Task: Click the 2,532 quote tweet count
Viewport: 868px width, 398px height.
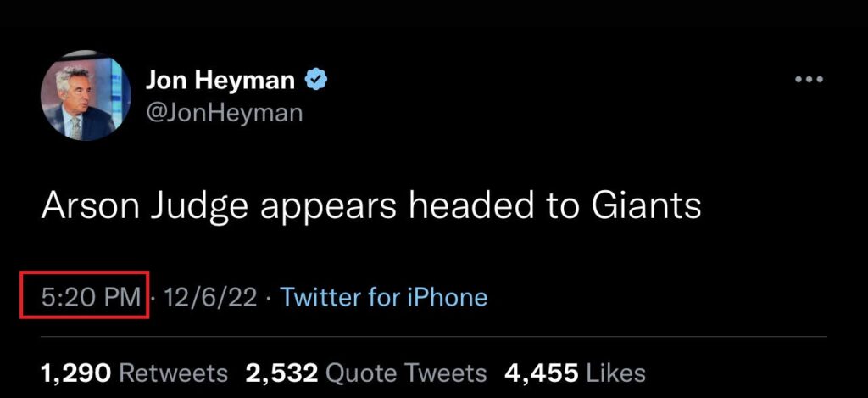Action: 281,373
